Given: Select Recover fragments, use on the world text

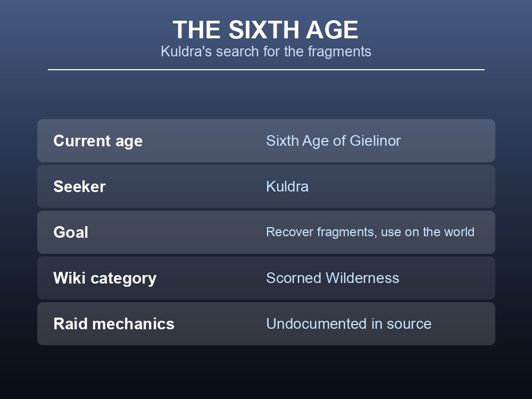Looking at the screenshot, I should (x=370, y=232).
